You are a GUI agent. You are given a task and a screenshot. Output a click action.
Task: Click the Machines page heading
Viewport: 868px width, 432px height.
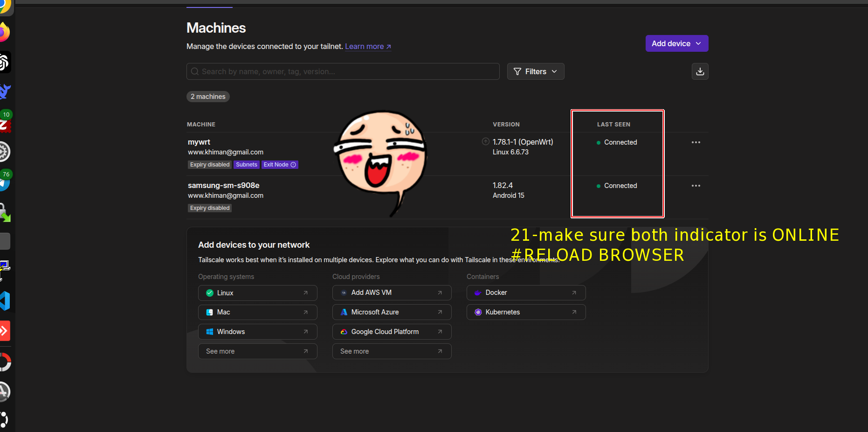coord(216,28)
